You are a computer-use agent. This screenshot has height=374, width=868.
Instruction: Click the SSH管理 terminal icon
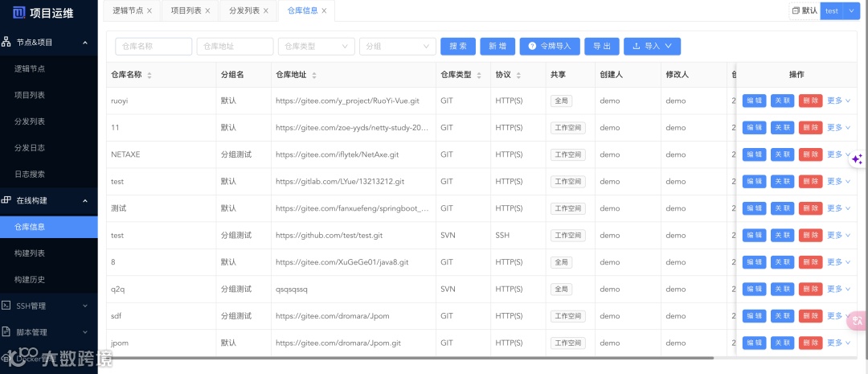pyautogui.click(x=6, y=306)
